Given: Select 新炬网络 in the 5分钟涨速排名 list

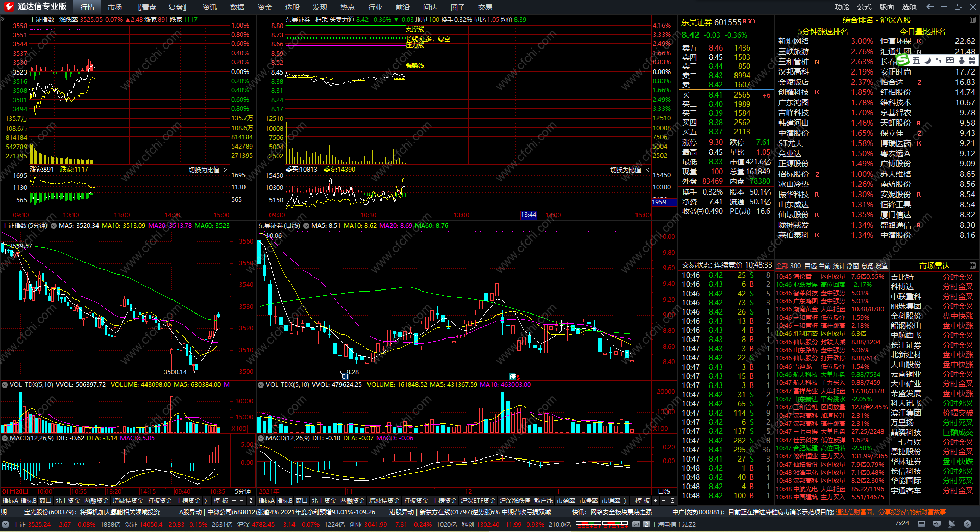Looking at the screenshot, I should point(794,41).
